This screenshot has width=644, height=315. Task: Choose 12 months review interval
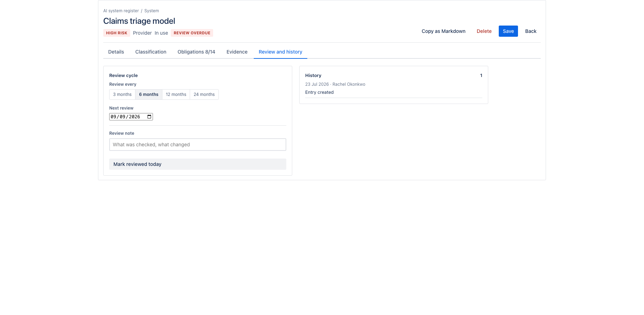[176, 94]
